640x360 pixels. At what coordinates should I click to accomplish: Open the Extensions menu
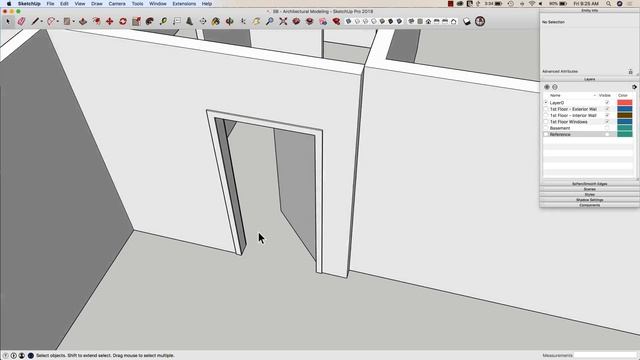[x=184, y=4]
